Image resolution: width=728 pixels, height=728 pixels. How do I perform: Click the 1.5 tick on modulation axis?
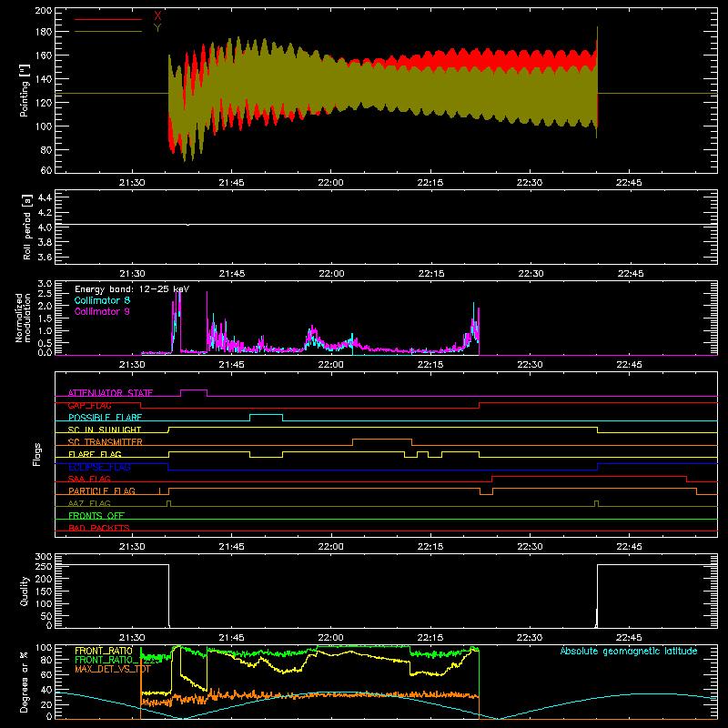[x=45, y=318]
